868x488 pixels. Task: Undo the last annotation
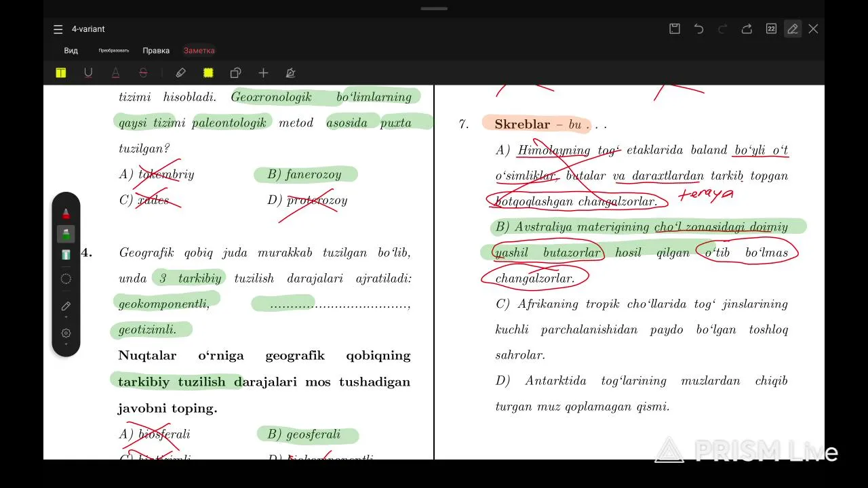tap(698, 28)
